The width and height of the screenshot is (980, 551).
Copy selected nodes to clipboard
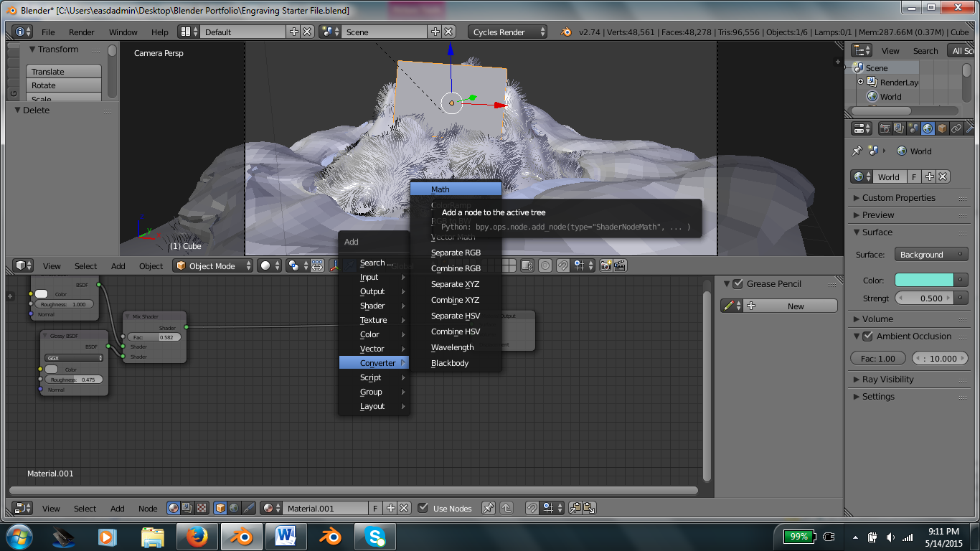coord(575,508)
